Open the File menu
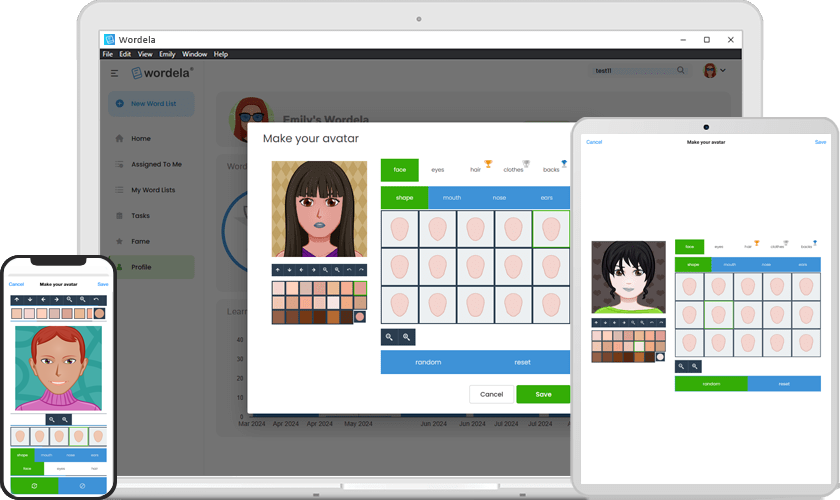This screenshot has height=500, width=840. click(x=108, y=54)
